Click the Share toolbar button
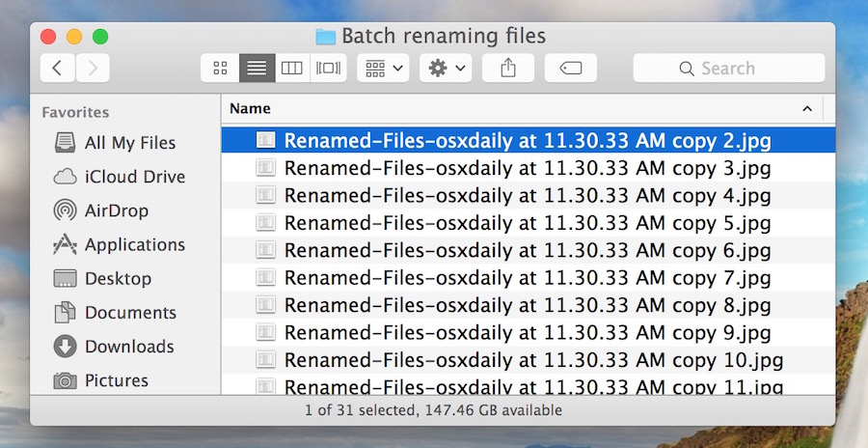Viewport: 868px width, 448px height. [508, 69]
